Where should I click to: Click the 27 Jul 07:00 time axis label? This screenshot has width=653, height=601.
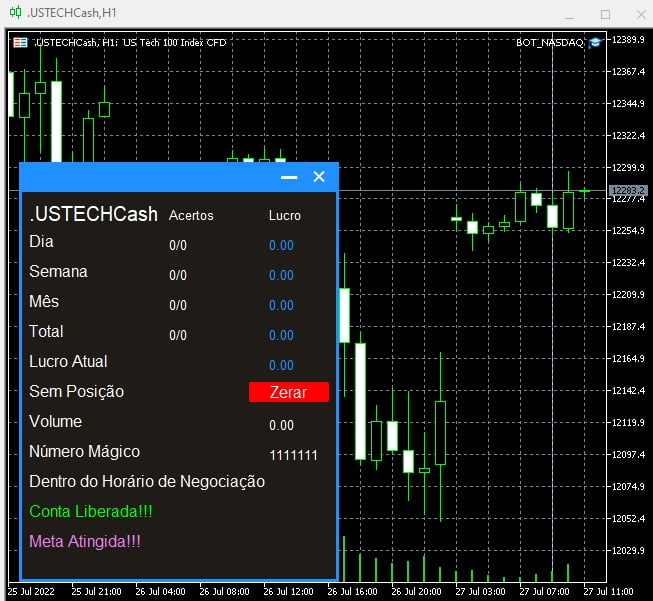[544, 591]
